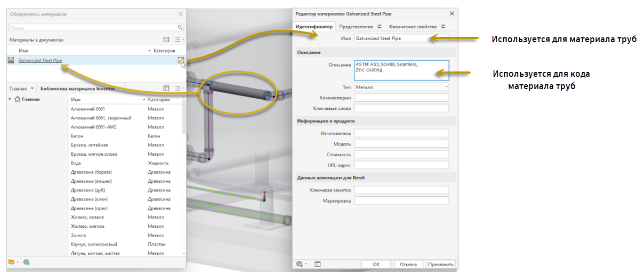
Task: Click the swap icon beside the Представление tab
Action: point(380,26)
